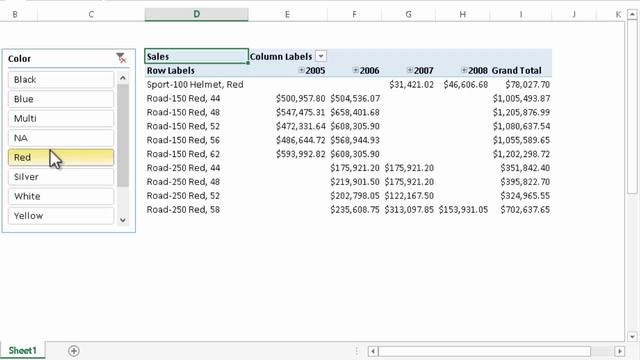Expand the 2007 year column
The height and width of the screenshot is (360, 640).
click(x=410, y=70)
